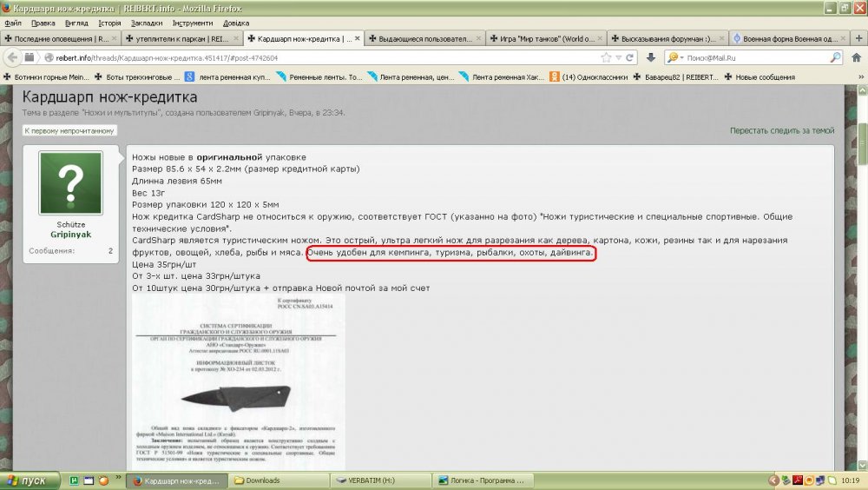Open the Файл menu
The width and height of the screenshot is (868, 490).
(13, 23)
